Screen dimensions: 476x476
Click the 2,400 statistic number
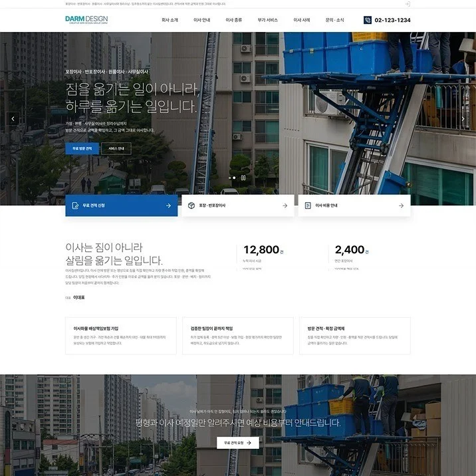coord(350,250)
